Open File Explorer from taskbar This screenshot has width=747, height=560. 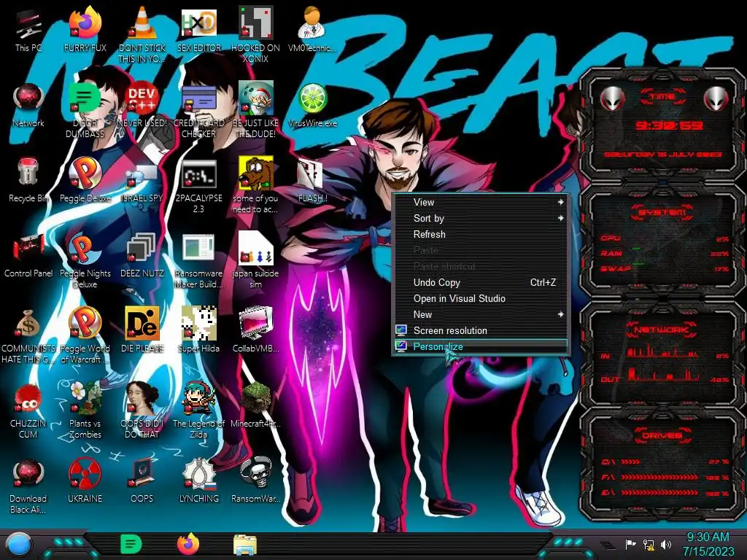245,545
